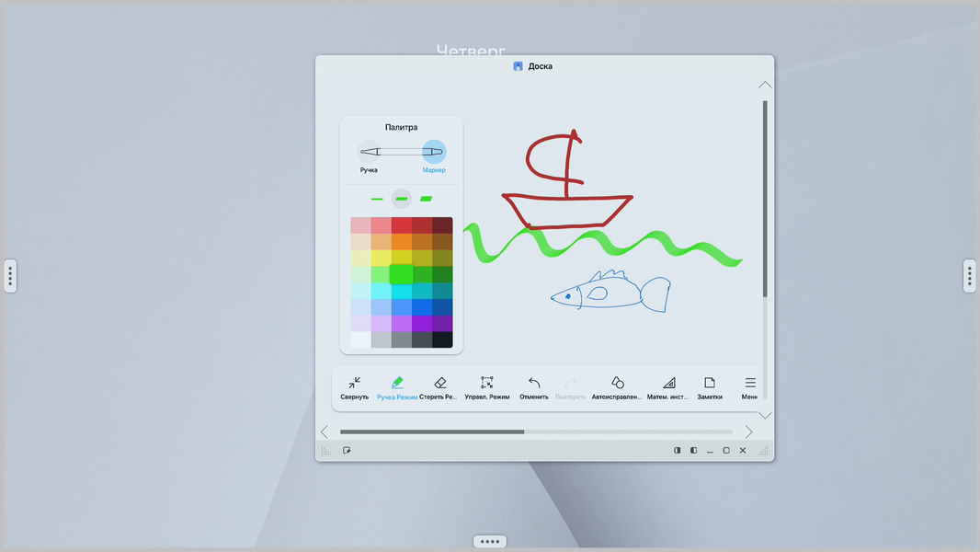Close the Доска window
The width and height of the screenshot is (980, 552).
point(743,450)
